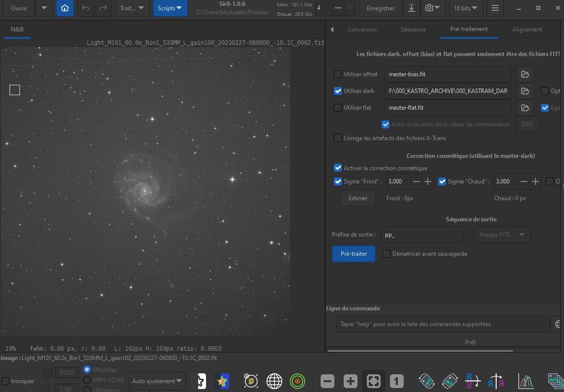
Task: Open the 16 bits dropdown
Action: click(x=466, y=8)
